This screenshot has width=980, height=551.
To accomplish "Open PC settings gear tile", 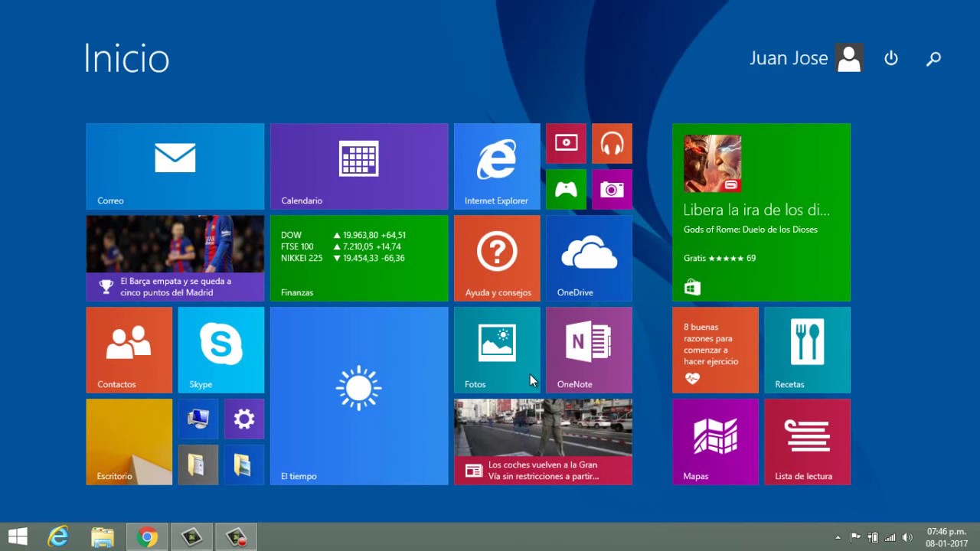I will coord(244,419).
